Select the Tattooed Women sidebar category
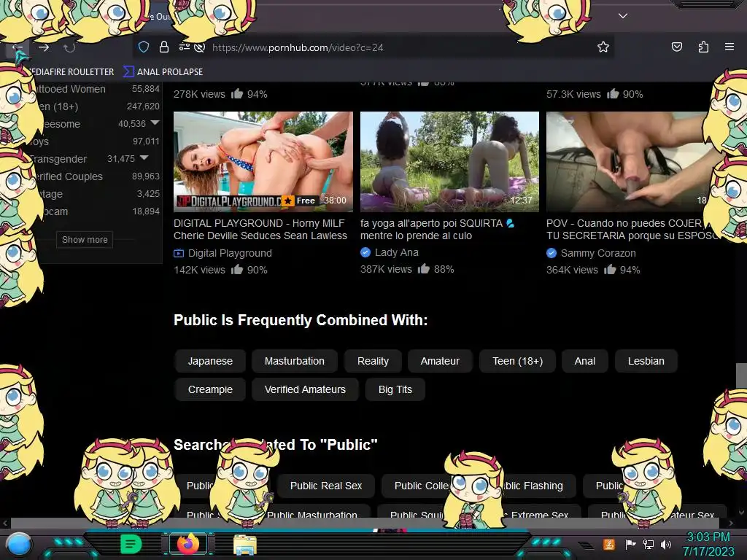Image resolution: width=747 pixels, height=560 pixels. pyautogui.click(x=70, y=89)
